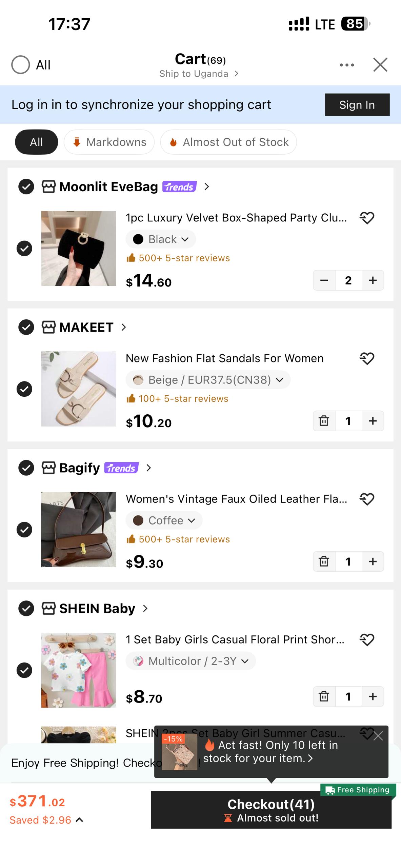Decrease velvet clutch quantity with minus
401x868 pixels.
324,280
